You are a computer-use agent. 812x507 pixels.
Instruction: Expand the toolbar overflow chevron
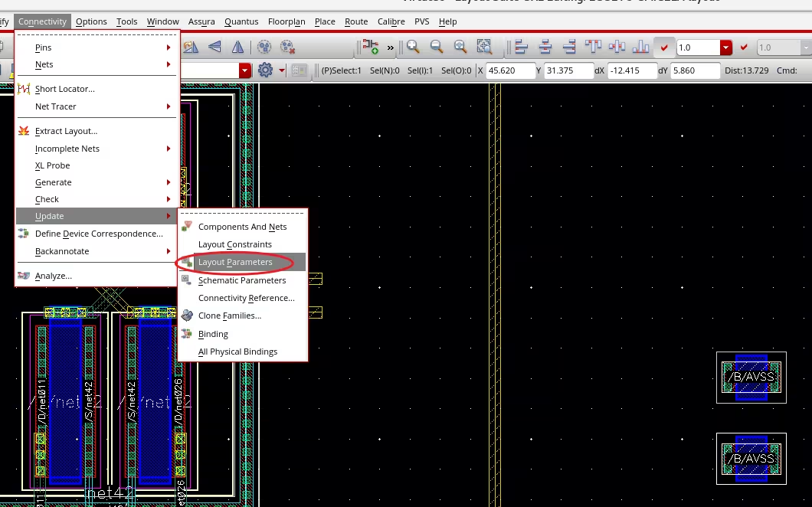pos(391,47)
